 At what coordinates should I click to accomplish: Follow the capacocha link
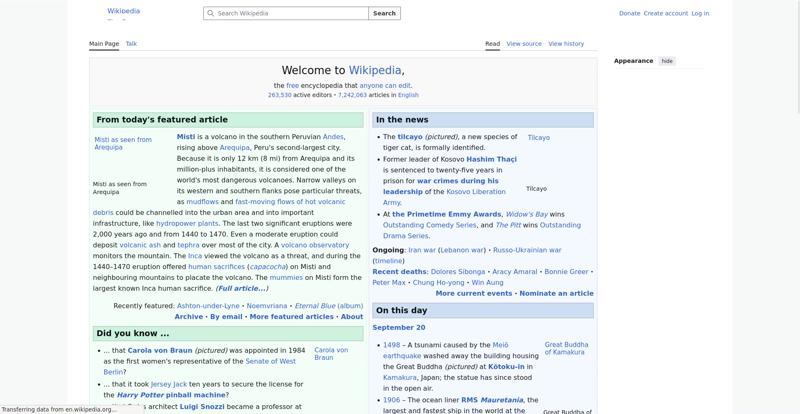[266, 267]
